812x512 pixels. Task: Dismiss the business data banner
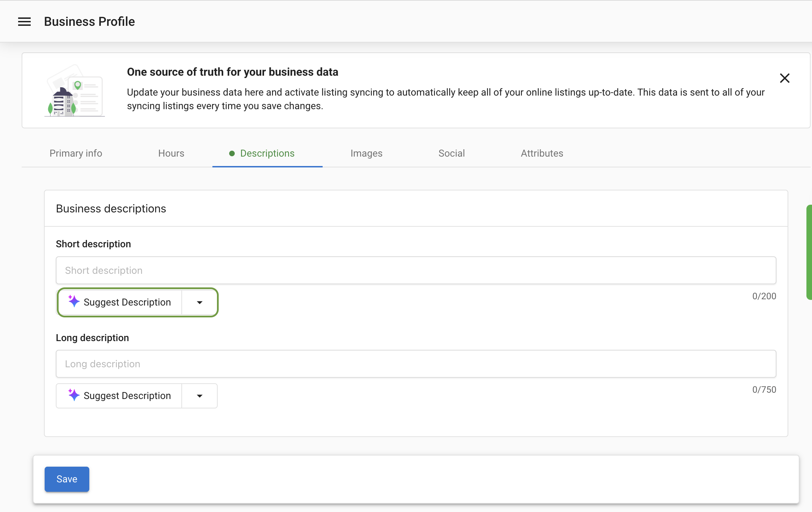click(785, 78)
